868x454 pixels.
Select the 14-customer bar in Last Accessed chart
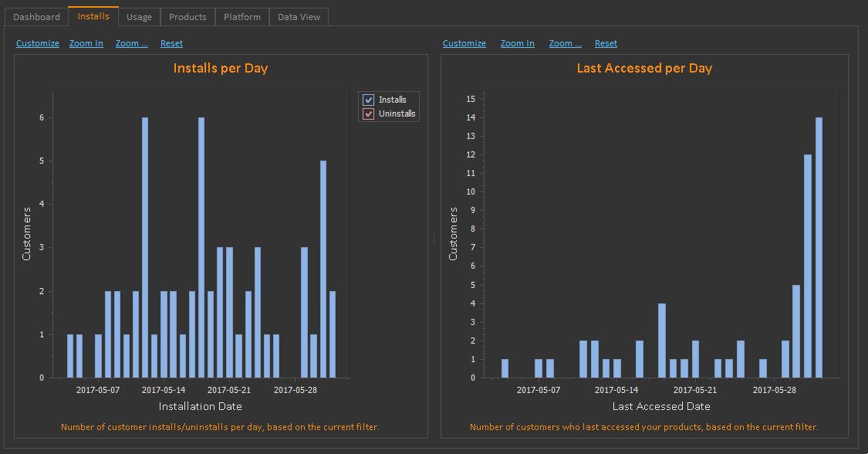pos(819,248)
